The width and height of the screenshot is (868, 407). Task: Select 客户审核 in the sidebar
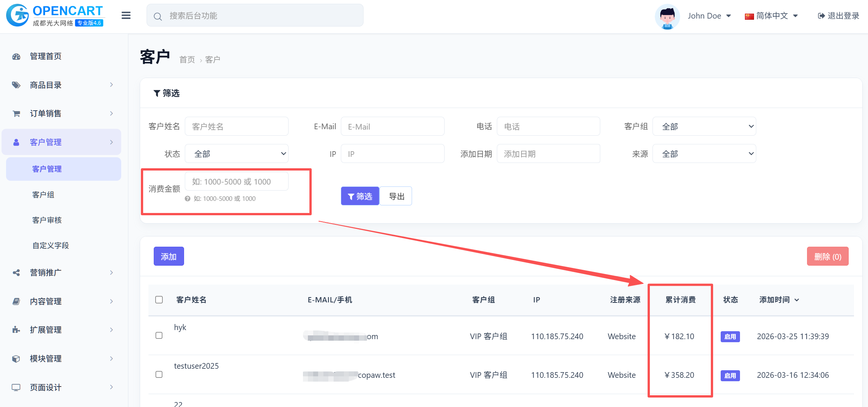pyautogui.click(x=47, y=220)
